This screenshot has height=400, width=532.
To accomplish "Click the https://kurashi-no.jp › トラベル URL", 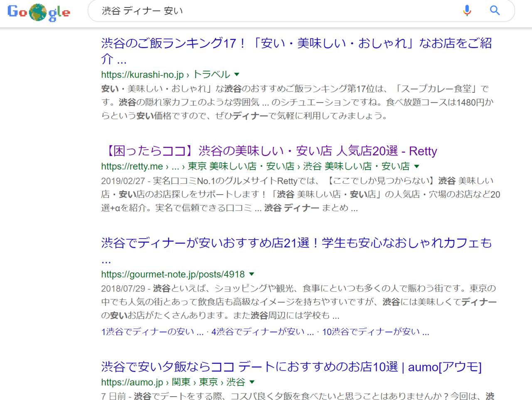I will click(165, 74).
